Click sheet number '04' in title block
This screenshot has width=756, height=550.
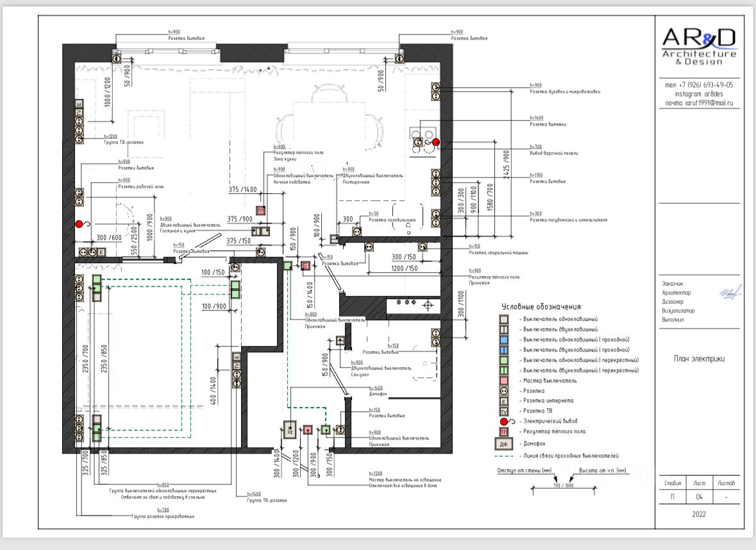tap(699, 497)
